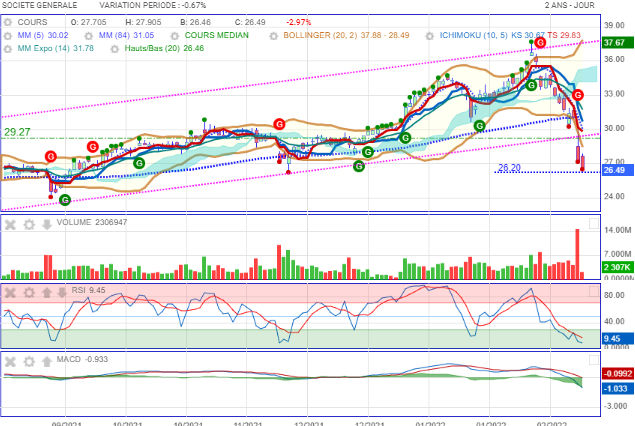Click the MACD -0.933 panel title
The height and width of the screenshot is (426, 635).
82,359
